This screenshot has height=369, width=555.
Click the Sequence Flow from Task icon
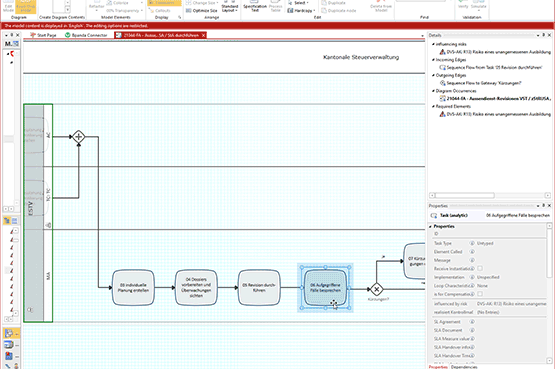442,67
